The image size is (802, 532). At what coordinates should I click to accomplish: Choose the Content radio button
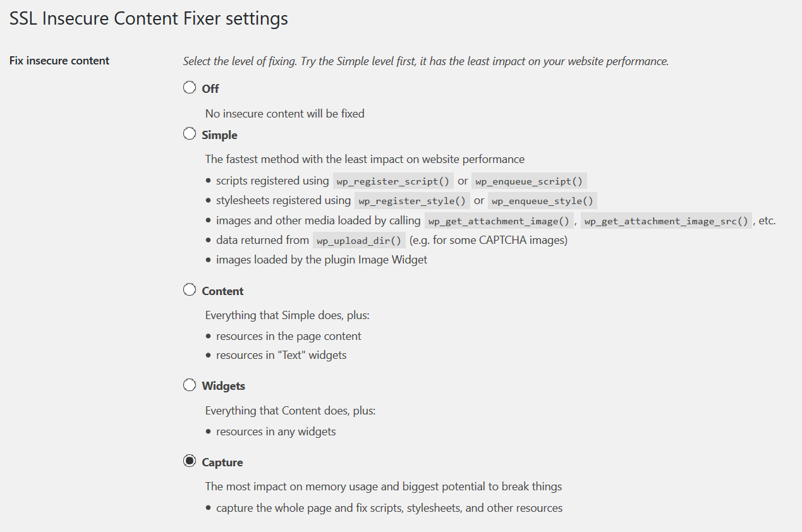tap(190, 290)
